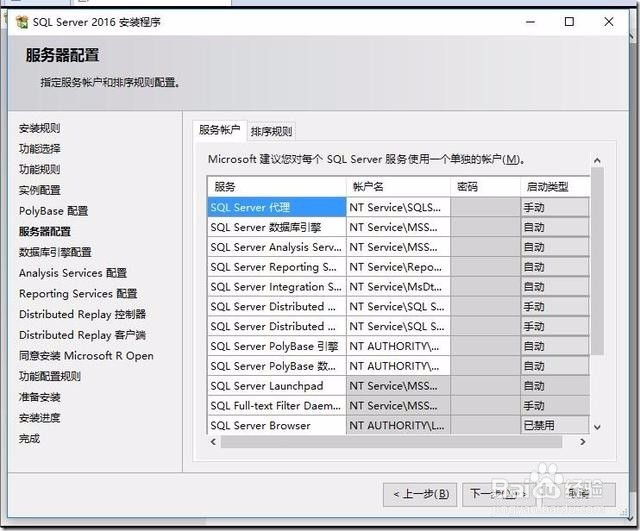Click account name cell NT Service\MsDt...

point(398,287)
